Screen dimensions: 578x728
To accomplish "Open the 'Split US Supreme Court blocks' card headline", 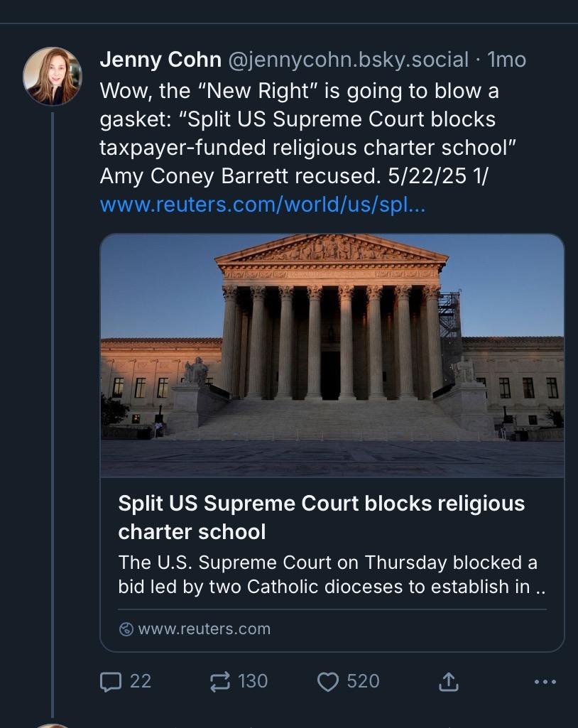I will pos(321,517).
